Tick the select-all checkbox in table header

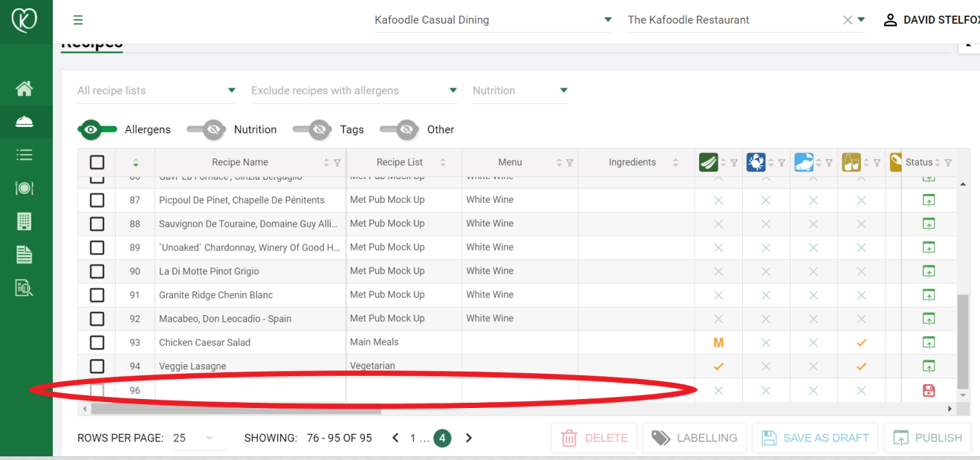click(x=97, y=162)
